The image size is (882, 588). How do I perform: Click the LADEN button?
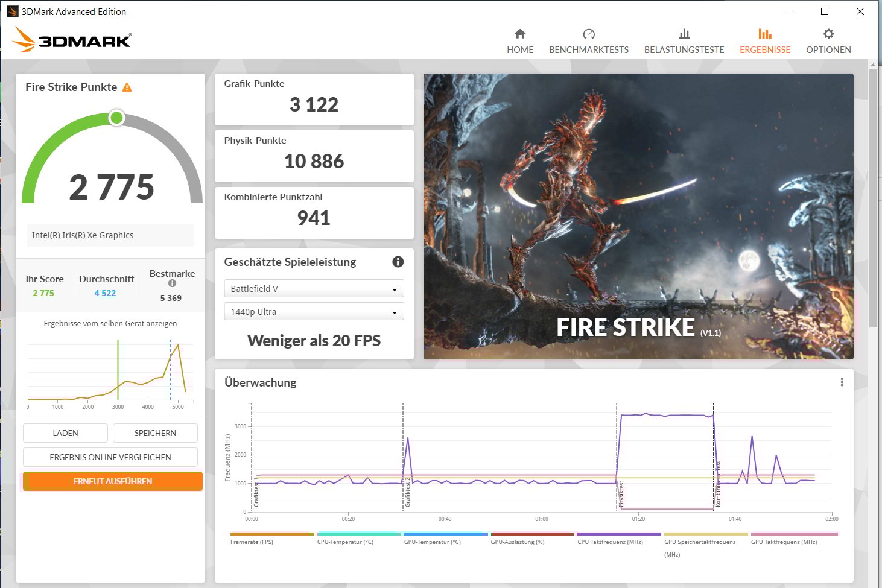[65, 433]
